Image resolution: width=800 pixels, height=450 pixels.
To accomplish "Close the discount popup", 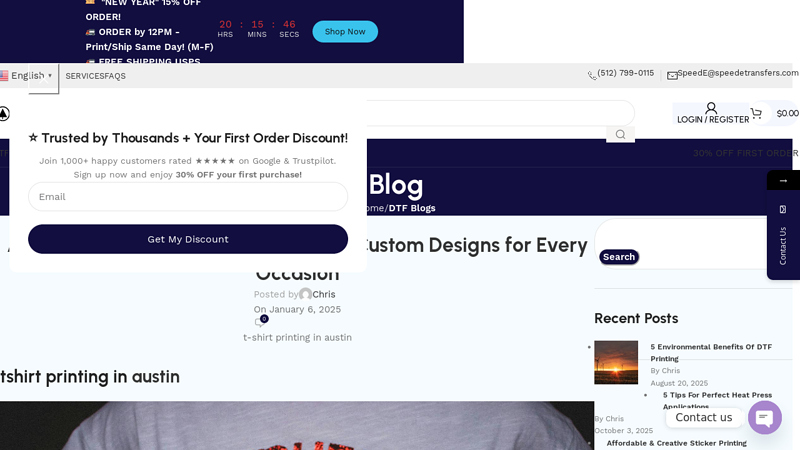I will click(43, 79).
